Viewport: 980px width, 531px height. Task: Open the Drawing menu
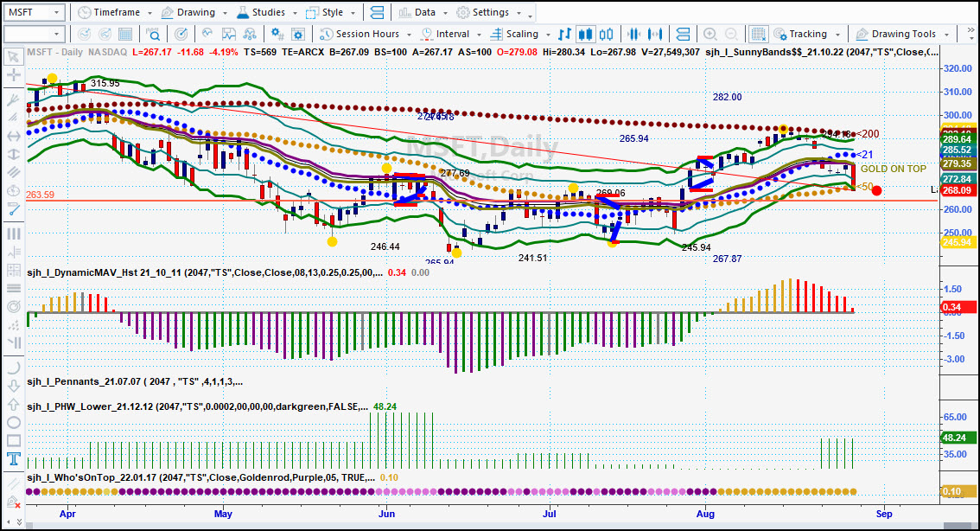tap(194, 12)
